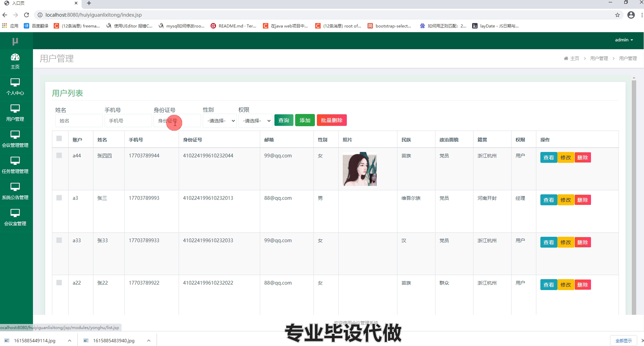Open 用户管理 in the sidebar
The image size is (644, 346).
(15, 113)
